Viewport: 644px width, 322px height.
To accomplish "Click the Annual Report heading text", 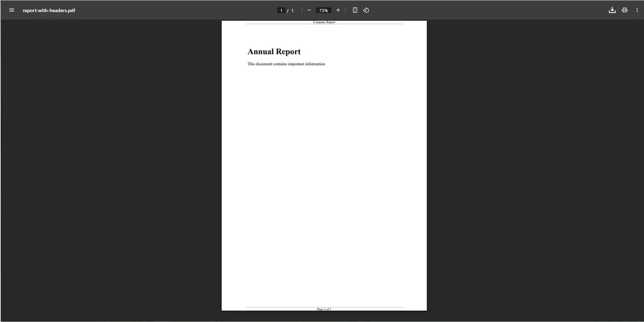I will (274, 51).
